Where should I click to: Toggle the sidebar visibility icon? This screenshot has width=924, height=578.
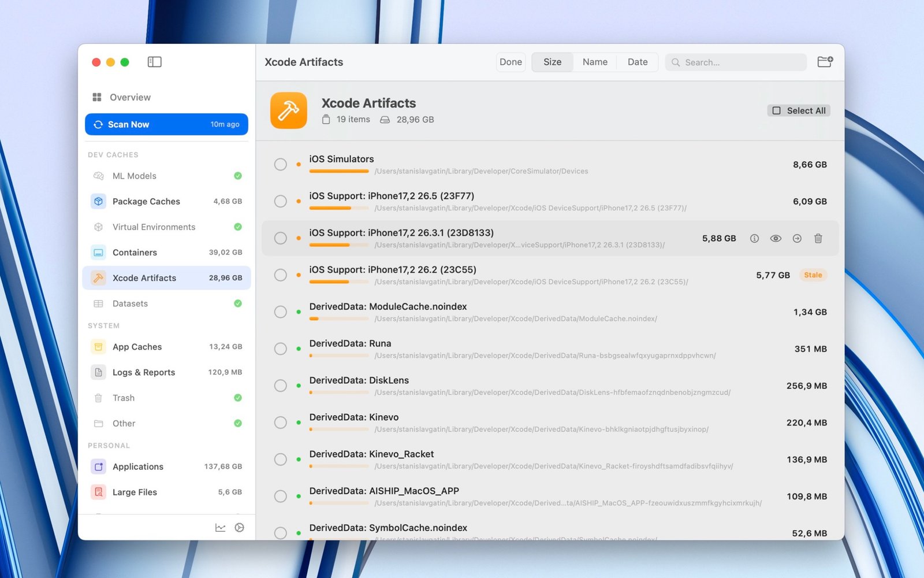[154, 62]
